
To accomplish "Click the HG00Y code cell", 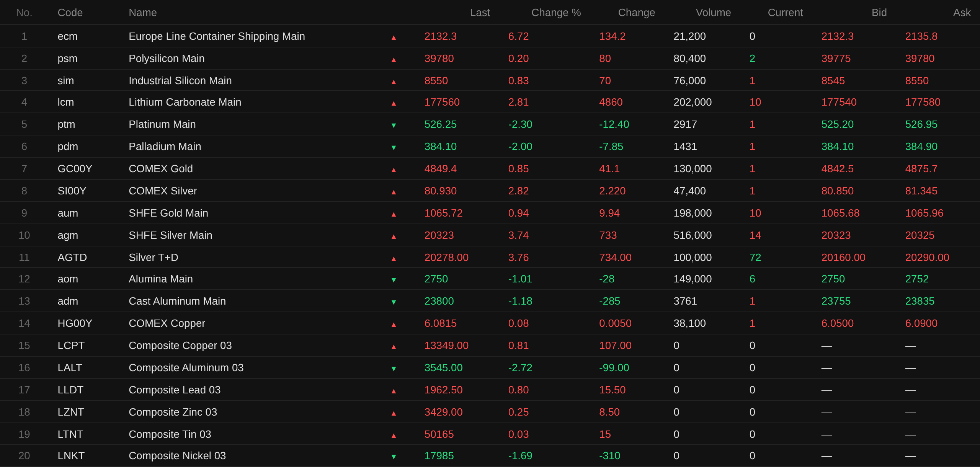I will point(75,323).
